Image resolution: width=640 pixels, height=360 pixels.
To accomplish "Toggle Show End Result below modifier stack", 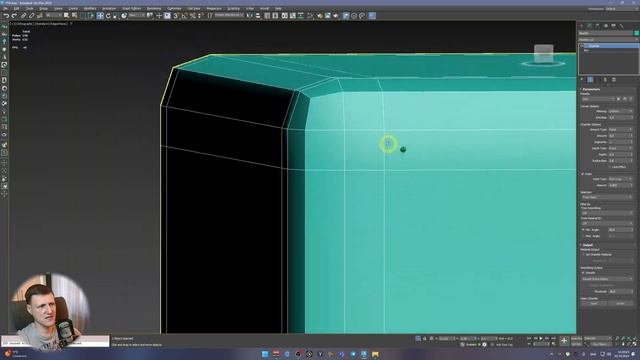I will pos(590,80).
